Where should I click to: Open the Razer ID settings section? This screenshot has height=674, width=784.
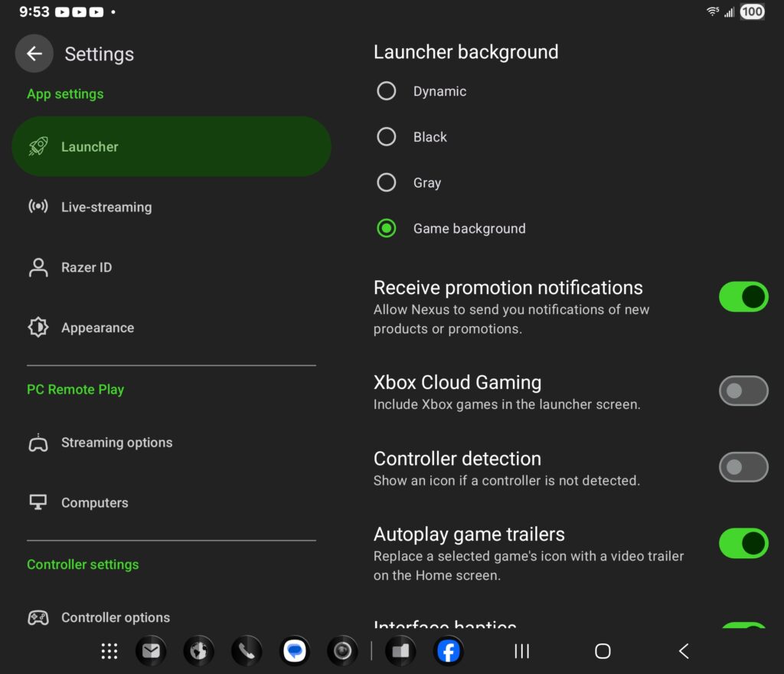[171, 267]
